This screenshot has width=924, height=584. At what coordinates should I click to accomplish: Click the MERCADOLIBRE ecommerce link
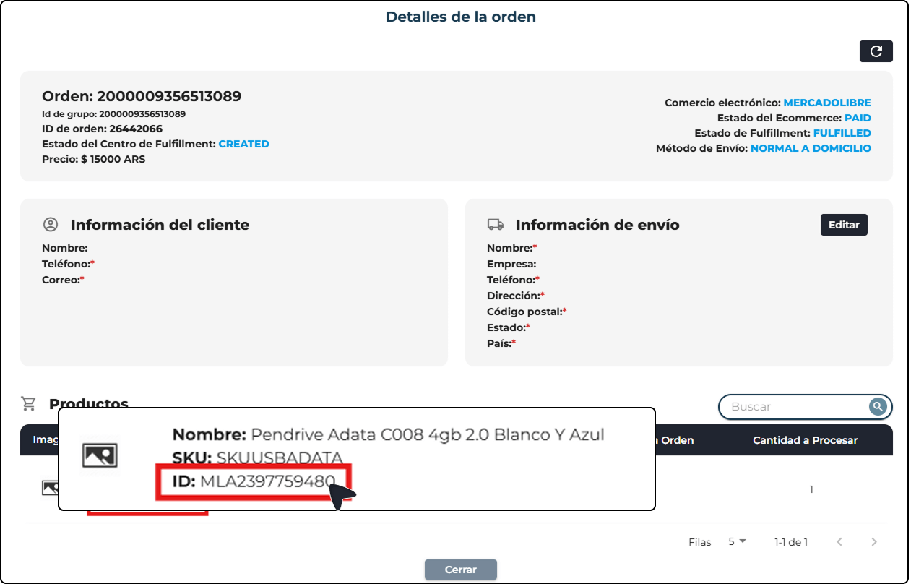[827, 103]
